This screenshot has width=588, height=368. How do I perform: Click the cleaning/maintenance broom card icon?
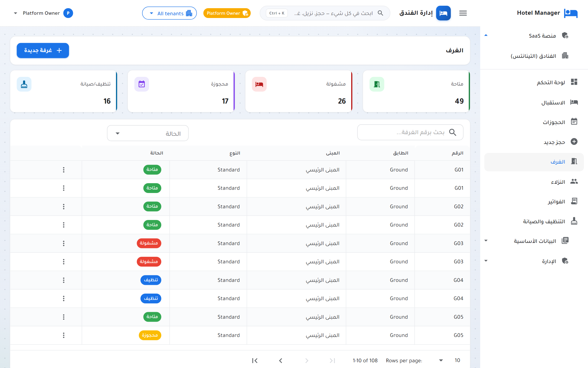[x=24, y=84]
